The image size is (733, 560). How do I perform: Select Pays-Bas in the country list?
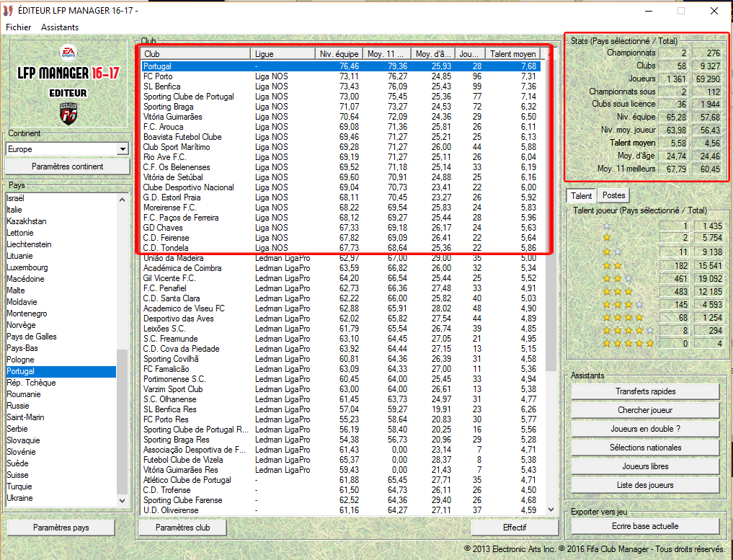[x=61, y=348]
